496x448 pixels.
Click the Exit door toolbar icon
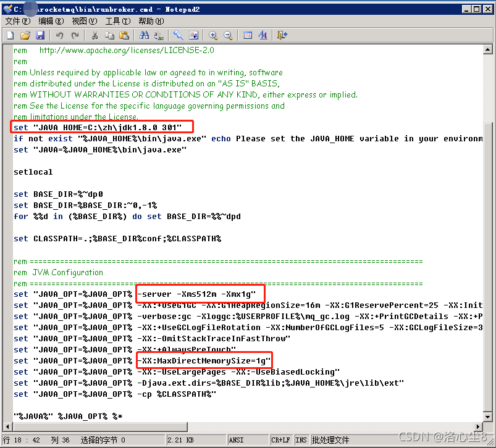[282, 35]
